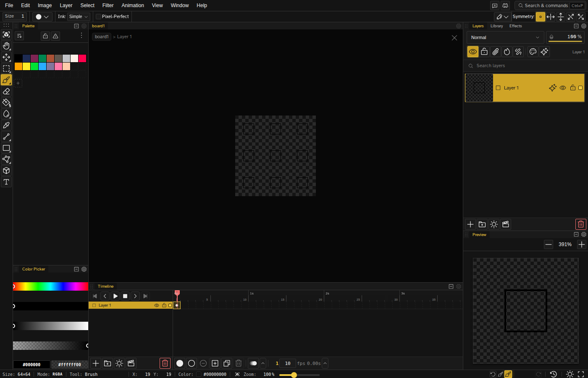This screenshot has width=588, height=378.
Task: Select the Line tool
Action: [6, 136]
